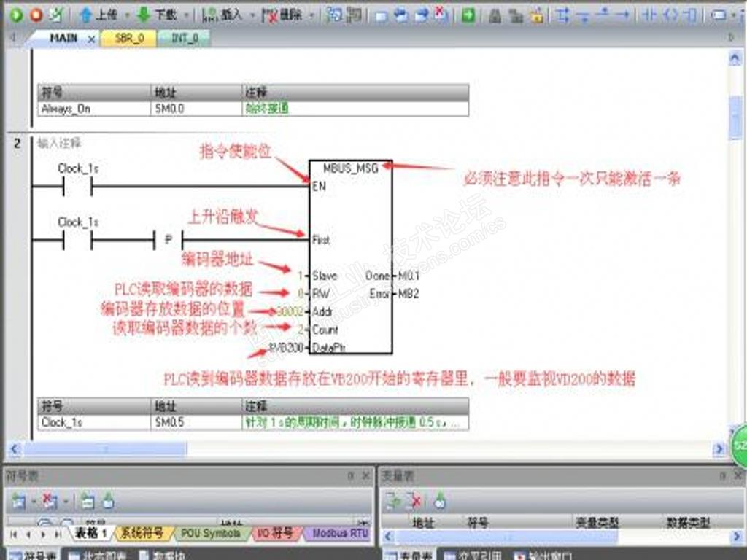This screenshot has height=560, width=747.
Task: Open the 表格 1 symbol table tab
Action: click(x=90, y=533)
